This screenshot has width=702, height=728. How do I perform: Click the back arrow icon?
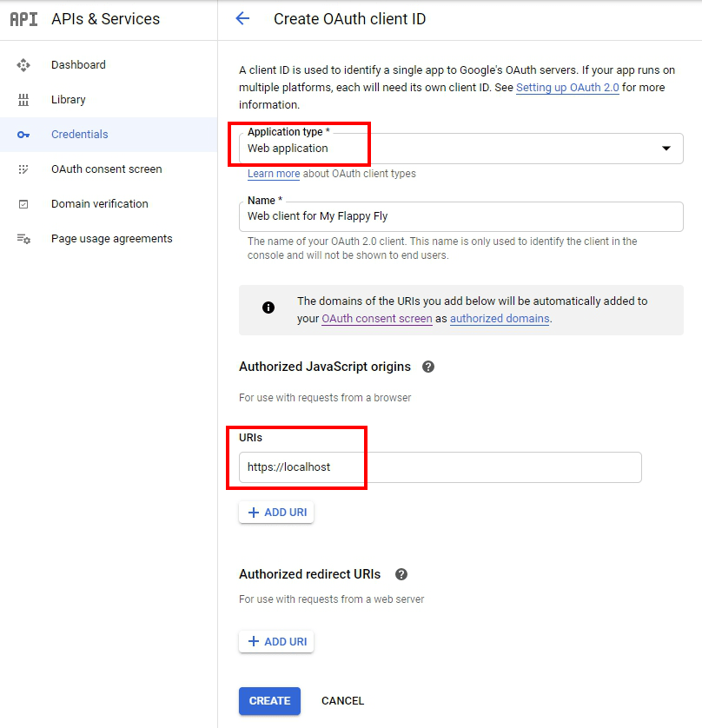point(242,19)
